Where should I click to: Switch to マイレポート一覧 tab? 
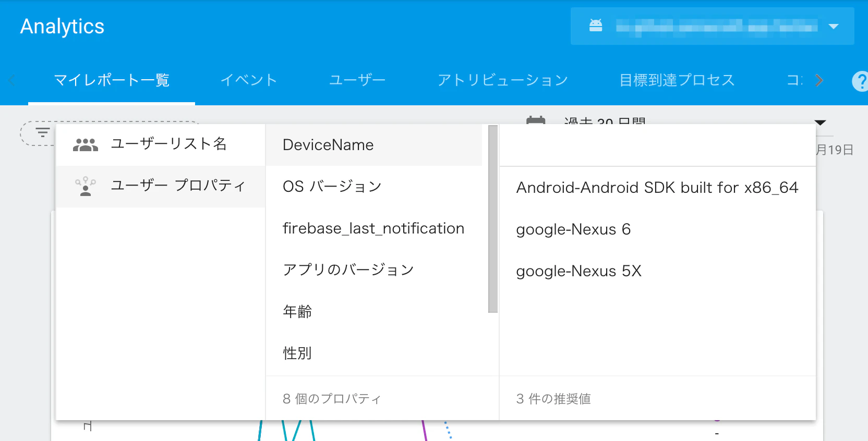coord(112,80)
